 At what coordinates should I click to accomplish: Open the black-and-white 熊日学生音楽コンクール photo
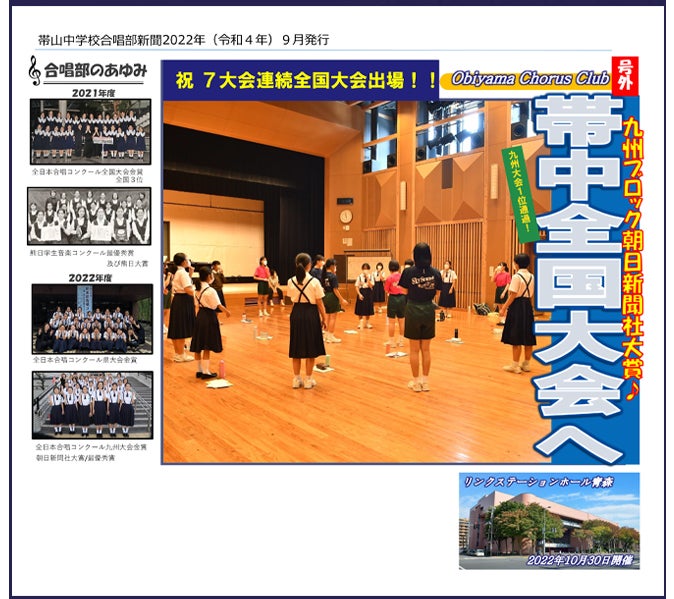[90, 216]
